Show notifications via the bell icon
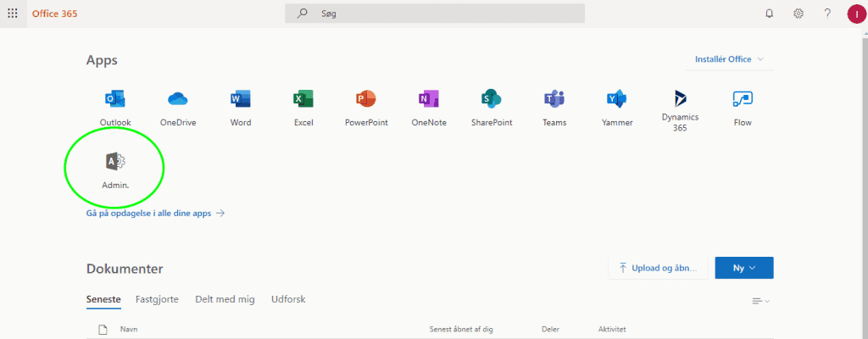 [769, 14]
